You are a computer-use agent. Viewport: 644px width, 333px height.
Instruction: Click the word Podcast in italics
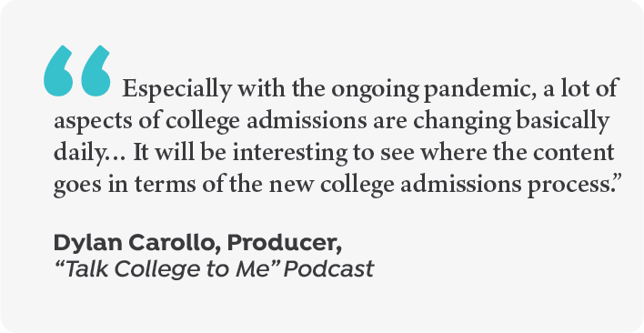pyautogui.click(x=328, y=269)
